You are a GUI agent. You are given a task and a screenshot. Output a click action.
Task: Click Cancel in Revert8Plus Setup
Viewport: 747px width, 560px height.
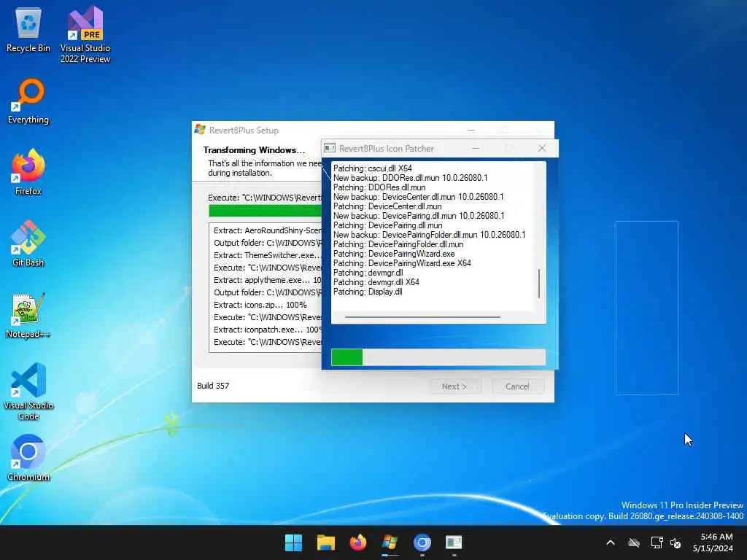pyautogui.click(x=517, y=386)
